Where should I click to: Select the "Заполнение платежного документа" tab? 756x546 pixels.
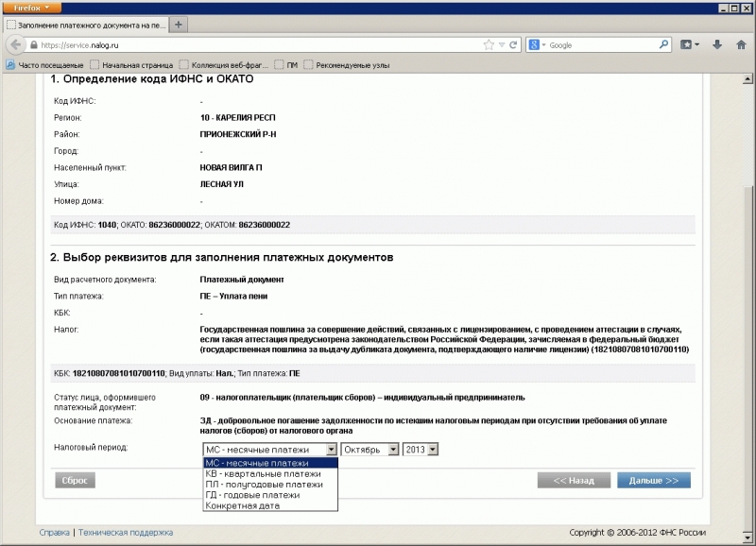point(85,26)
